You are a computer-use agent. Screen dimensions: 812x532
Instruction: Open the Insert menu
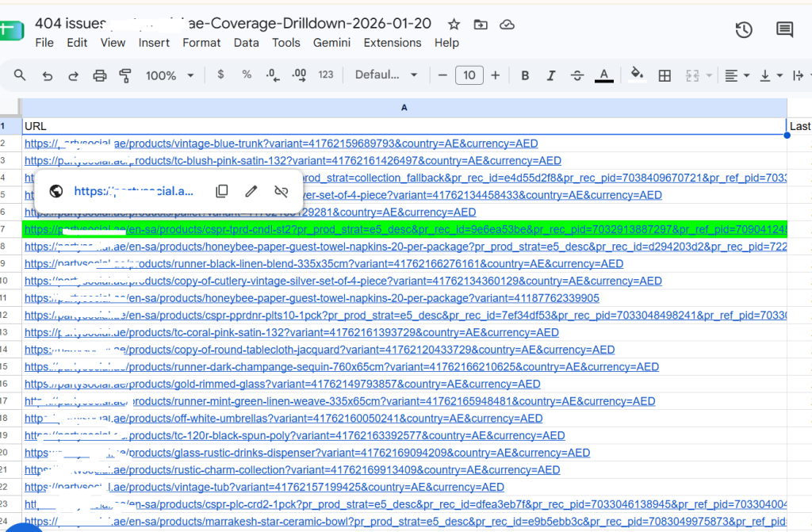[x=154, y=43]
